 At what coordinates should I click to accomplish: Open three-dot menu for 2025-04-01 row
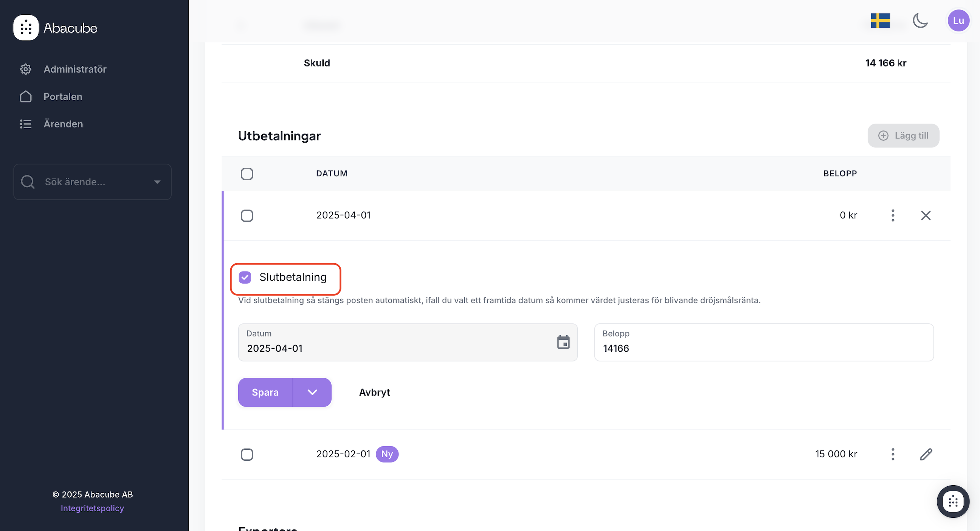[893, 216]
